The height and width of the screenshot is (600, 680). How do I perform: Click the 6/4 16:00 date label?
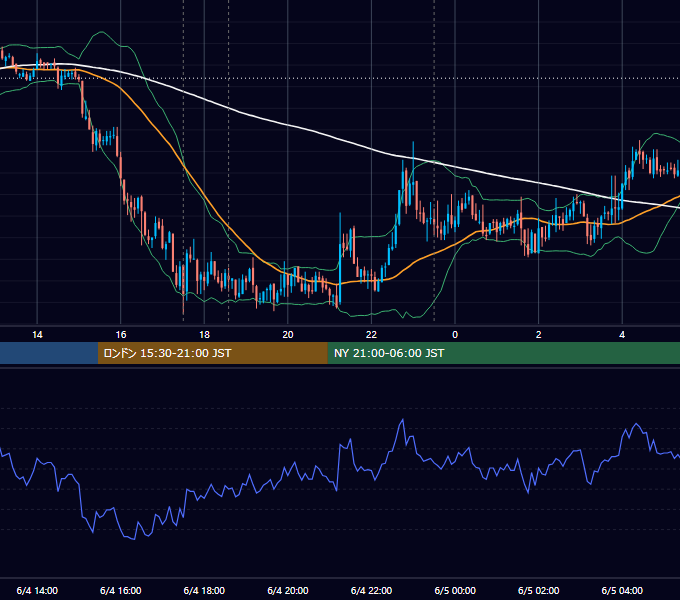(121, 590)
